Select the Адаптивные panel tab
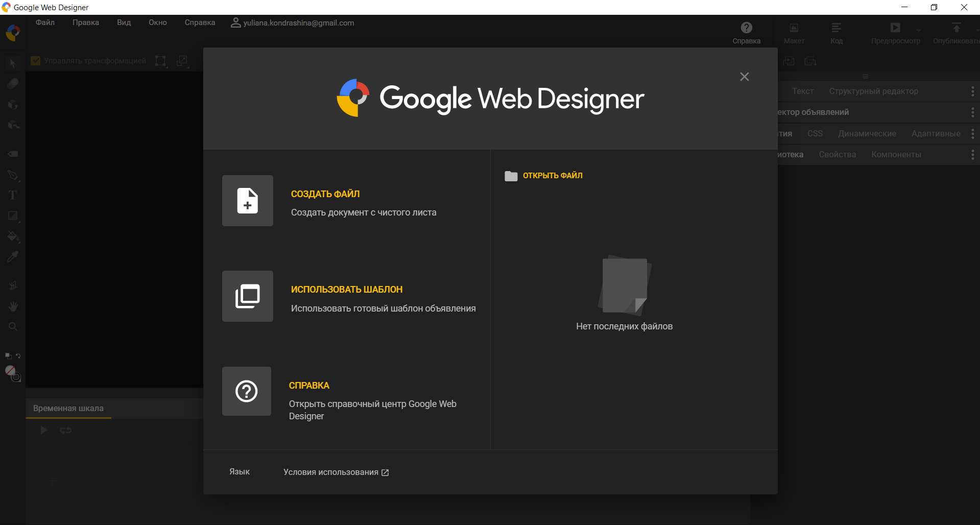Screen dimensions: 980x525 point(936,134)
